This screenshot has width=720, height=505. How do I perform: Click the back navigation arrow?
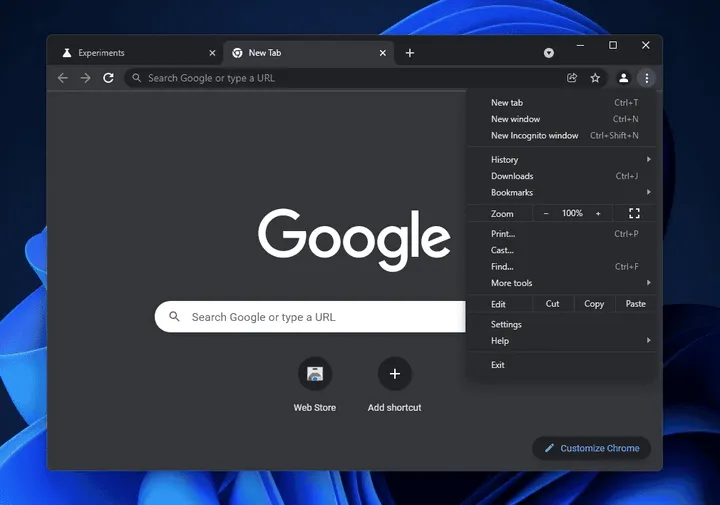point(63,78)
